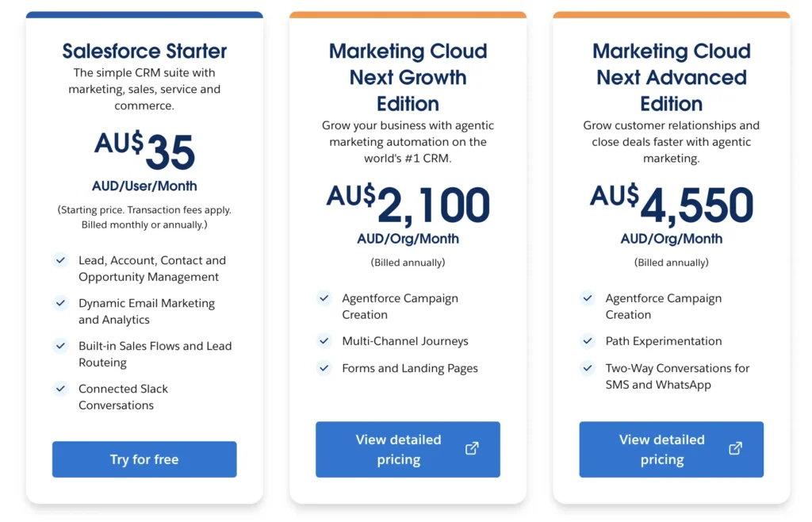Click the simple CRM suite description text

(144, 89)
